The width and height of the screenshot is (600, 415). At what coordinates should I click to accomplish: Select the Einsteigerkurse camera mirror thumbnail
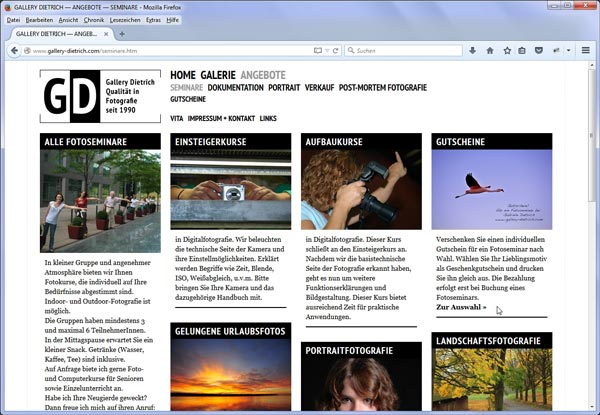click(231, 190)
